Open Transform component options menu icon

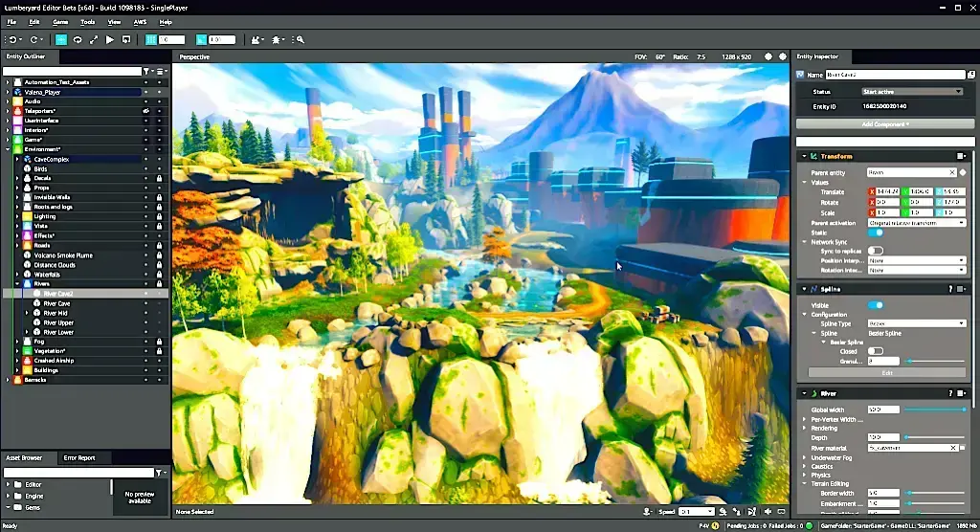pyautogui.click(x=961, y=156)
